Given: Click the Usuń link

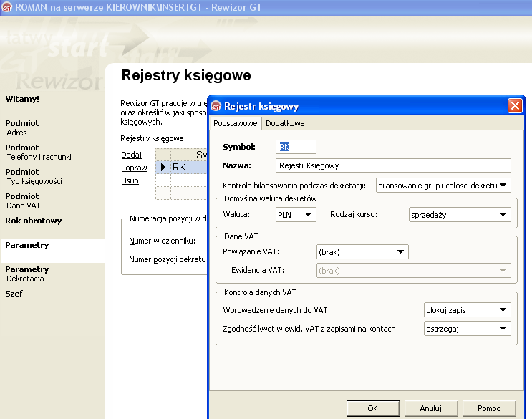Looking at the screenshot, I should [130, 180].
